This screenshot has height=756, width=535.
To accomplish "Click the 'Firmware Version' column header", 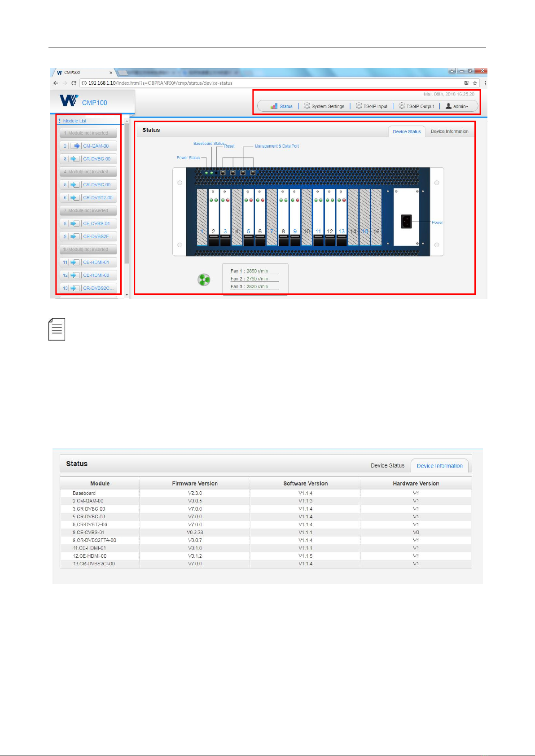I will pos(195,484).
